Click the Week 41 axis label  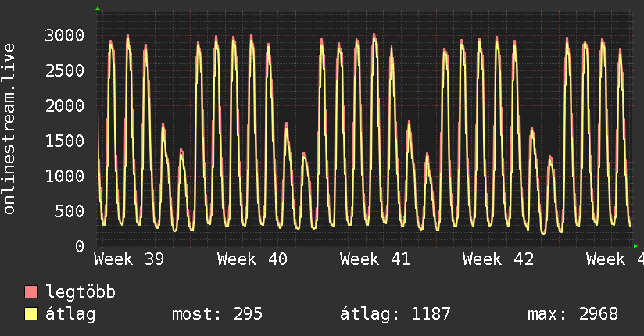pos(375,259)
